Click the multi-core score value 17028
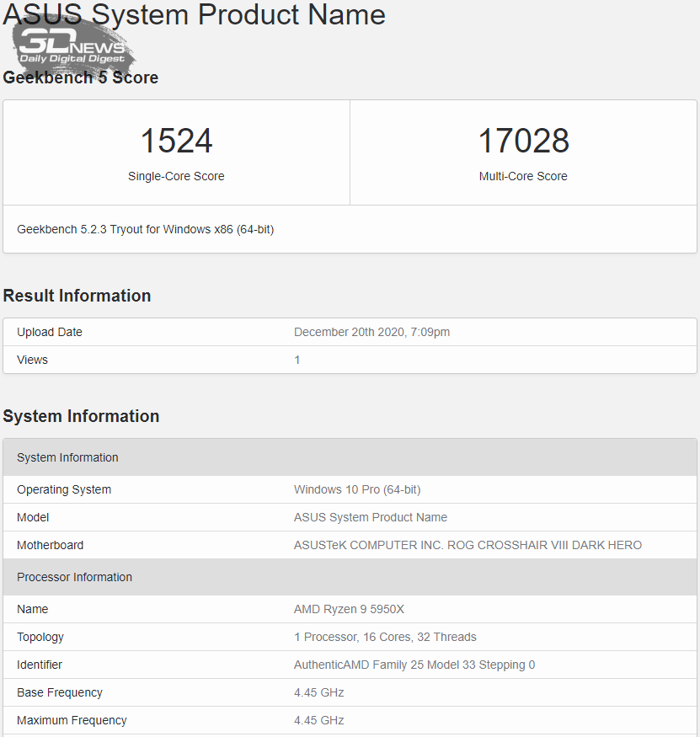This screenshot has width=700, height=737. tap(523, 141)
